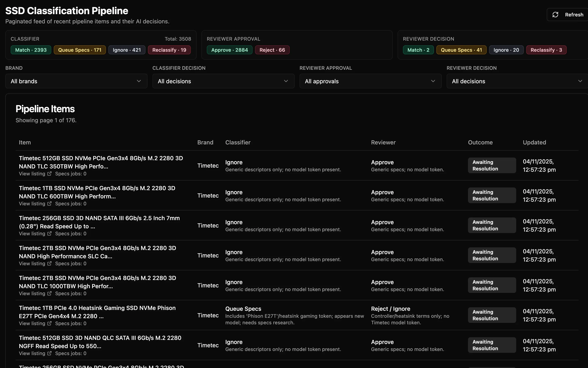Open the Classifier Decision filter dropdown
Image resolution: width=588 pixels, height=368 pixels.
(x=223, y=81)
